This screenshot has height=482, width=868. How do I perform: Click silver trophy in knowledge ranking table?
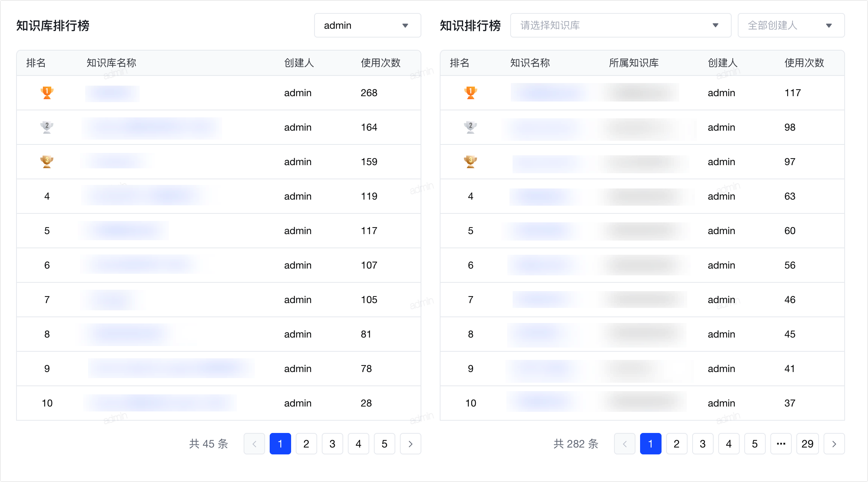click(470, 127)
